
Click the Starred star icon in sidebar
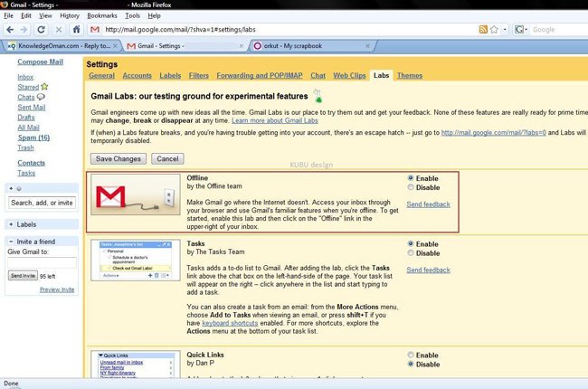point(44,86)
